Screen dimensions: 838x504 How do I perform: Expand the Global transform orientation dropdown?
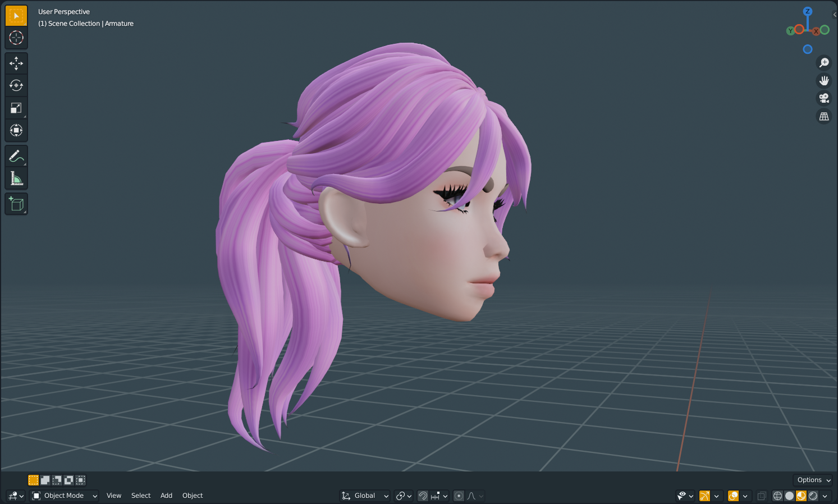point(365,496)
